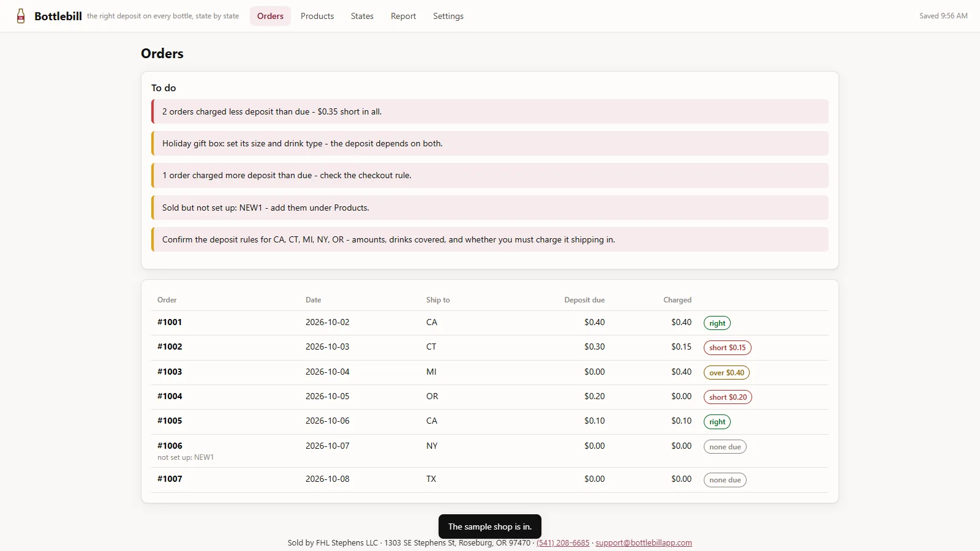Open order #1007 shipping to TX
The width and height of the screenshot is (980, 551).
tap(490, 480)
